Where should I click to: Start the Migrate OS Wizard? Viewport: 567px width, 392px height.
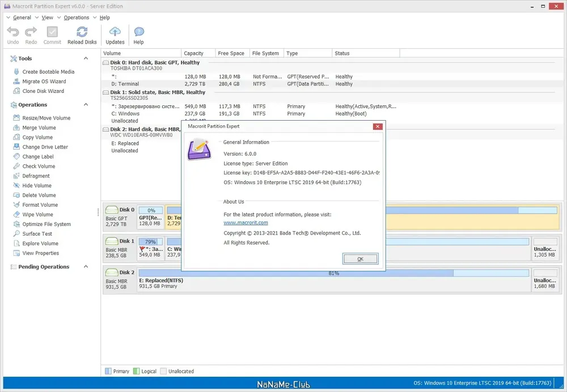pyautogui.click(x=44, y=82)
